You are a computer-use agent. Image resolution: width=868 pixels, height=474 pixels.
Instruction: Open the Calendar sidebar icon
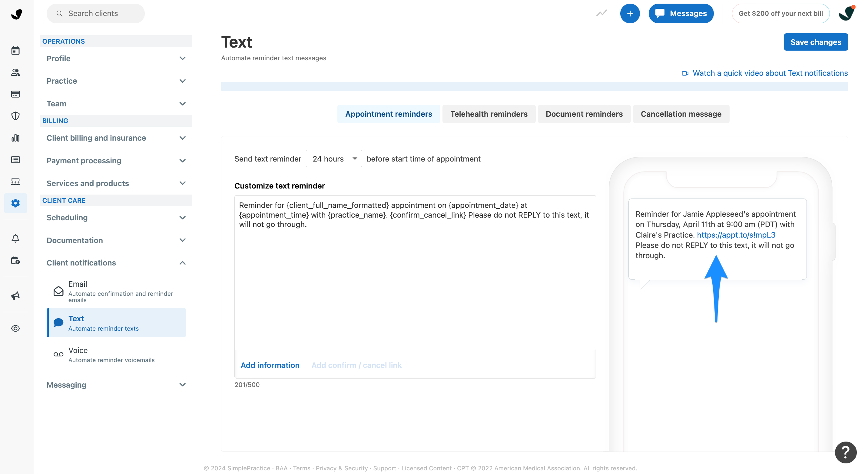pos(15,51)
